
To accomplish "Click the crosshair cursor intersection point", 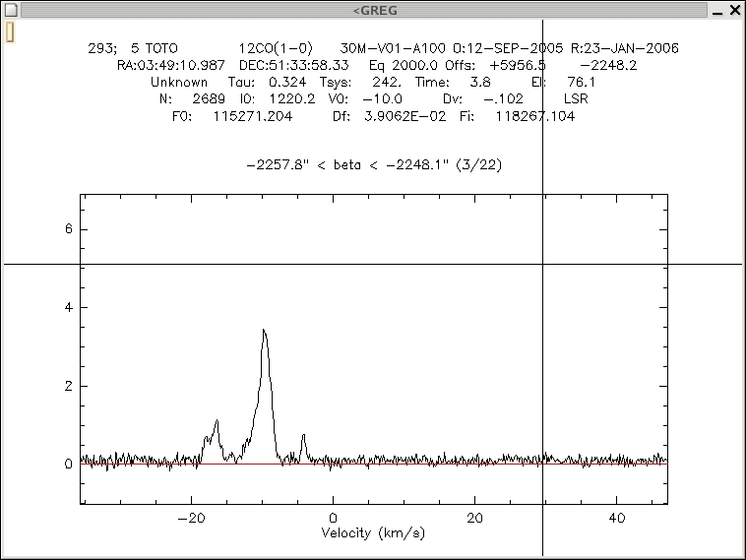I will 543,264.
